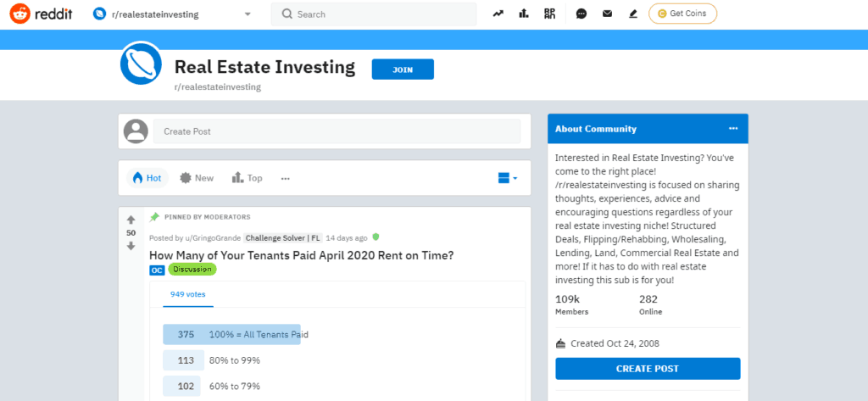Viewport: 868px width, 401px height.
Task: Filter by the Discussion flair
Action: tap(192, 270)
